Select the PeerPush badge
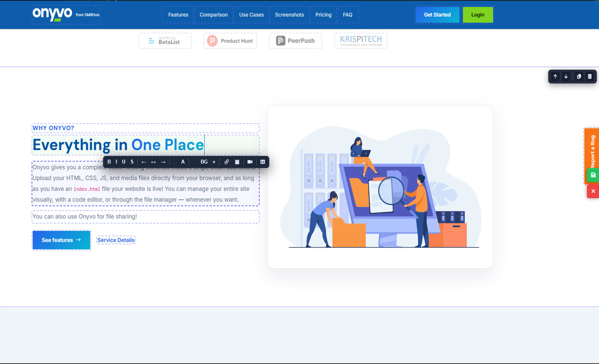599x364 pixels. coord(295,41)
